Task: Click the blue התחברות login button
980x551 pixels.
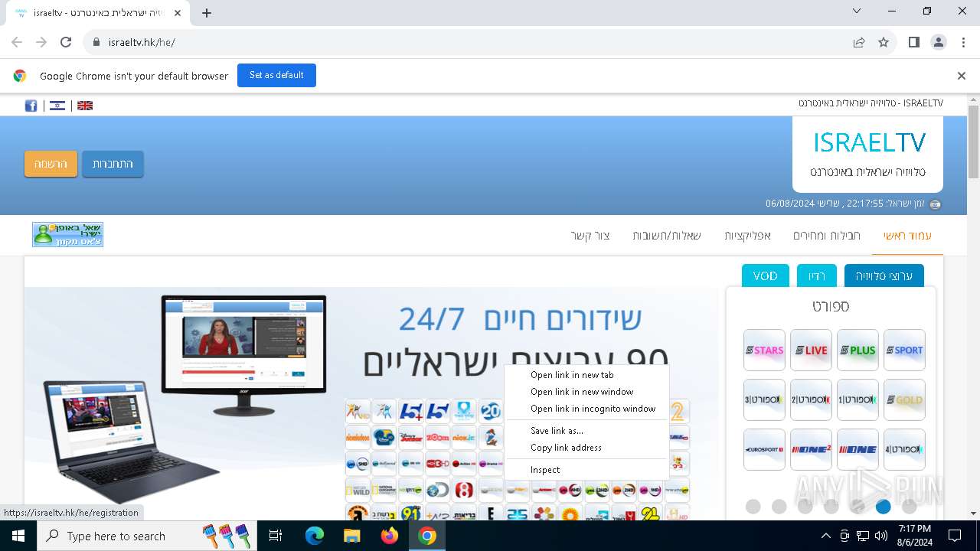Action: click(113, 164)
